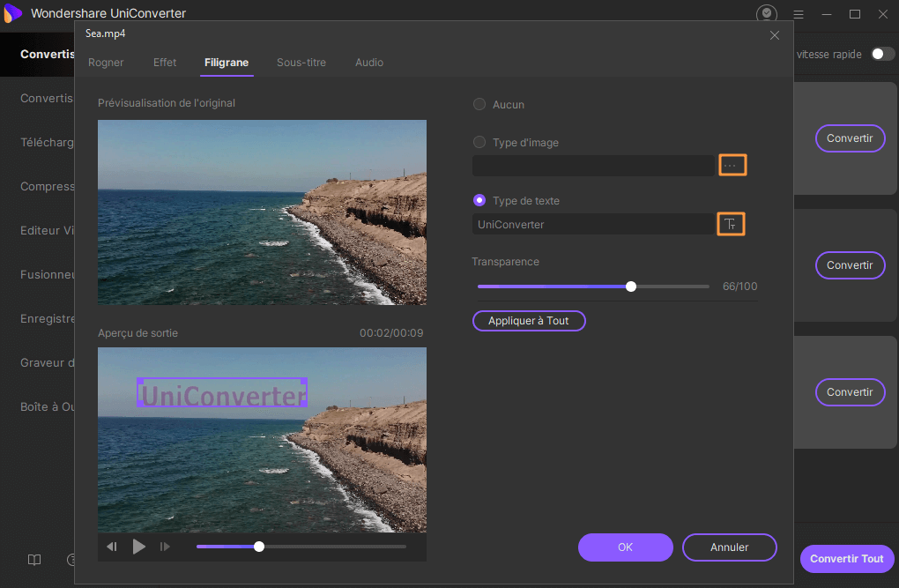
Task: Click the UniConverter watermark text field
Action: (x=592, y=225)
